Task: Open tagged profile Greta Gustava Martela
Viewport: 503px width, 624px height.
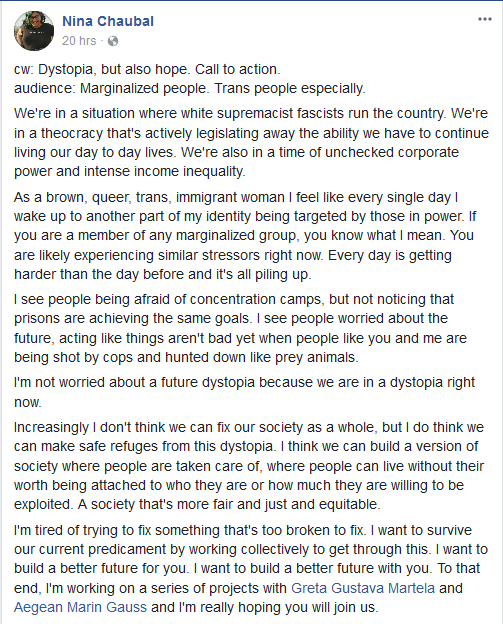Action: (363, 588)
